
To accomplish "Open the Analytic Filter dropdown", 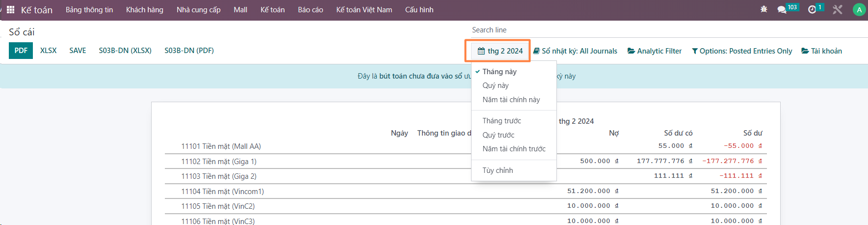I will (x=655, y=51).
